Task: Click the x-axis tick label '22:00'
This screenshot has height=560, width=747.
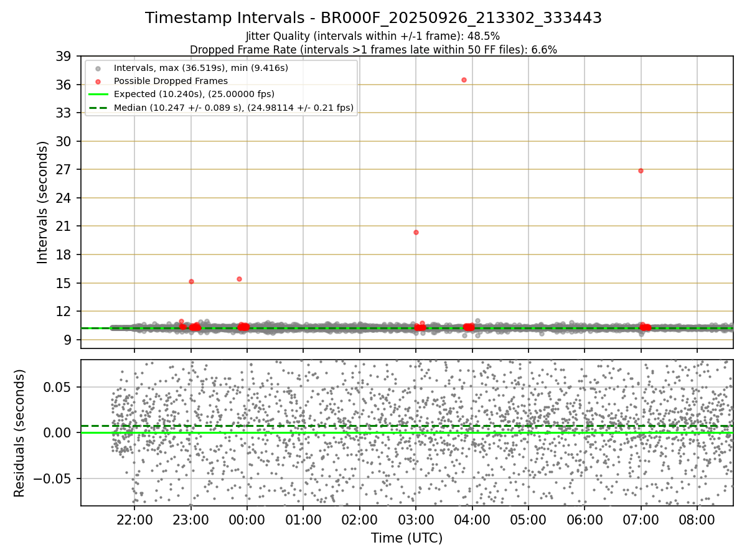Action: click(134, 520)
